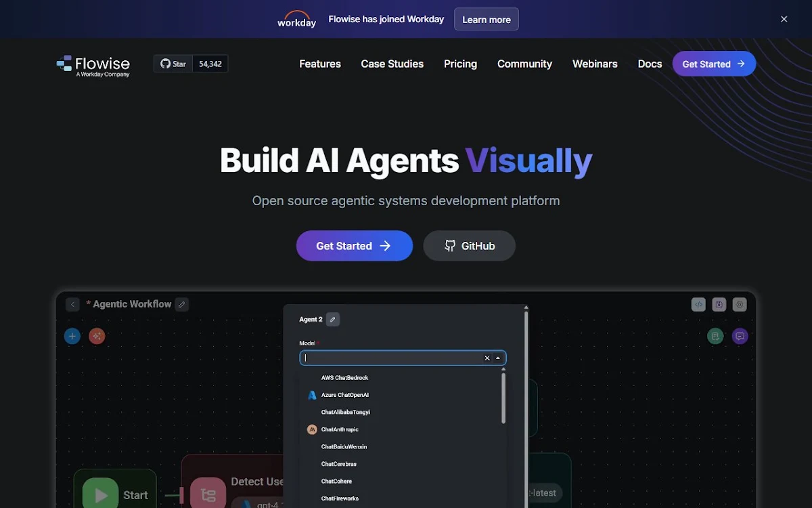Open the Features menu item

(x=320, y=64)
